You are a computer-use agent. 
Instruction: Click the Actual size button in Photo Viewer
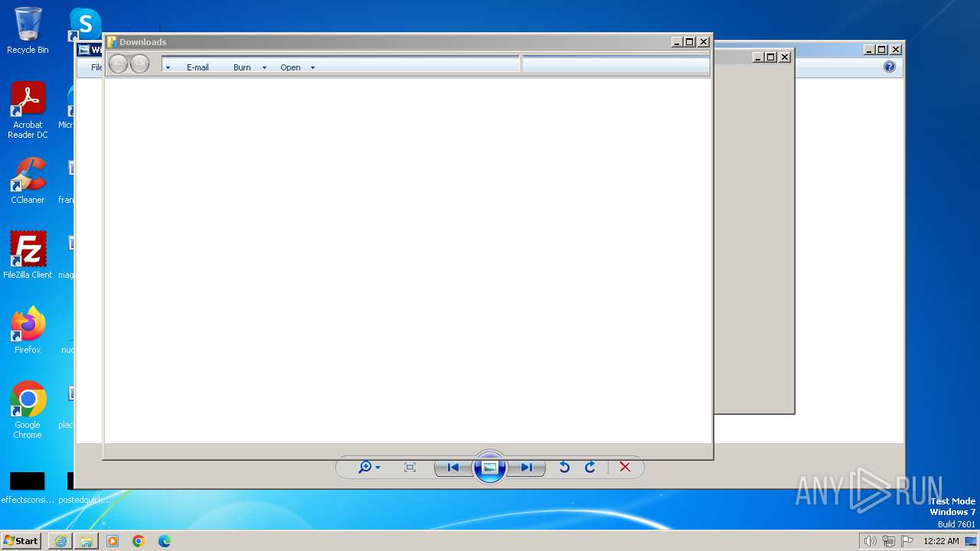(x=410, y=468)
